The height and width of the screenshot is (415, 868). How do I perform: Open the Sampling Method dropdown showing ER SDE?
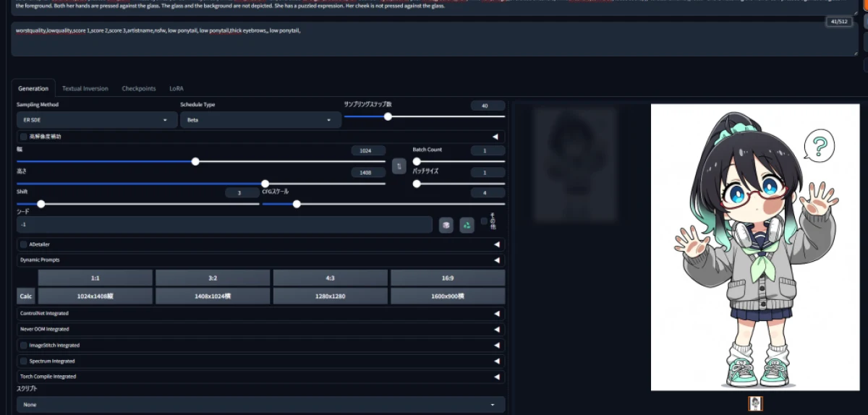95,119
